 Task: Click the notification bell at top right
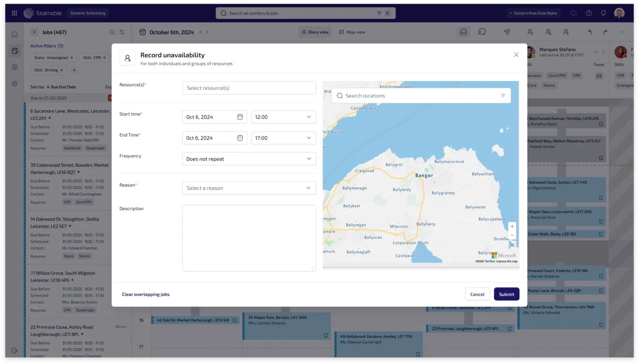604,13
